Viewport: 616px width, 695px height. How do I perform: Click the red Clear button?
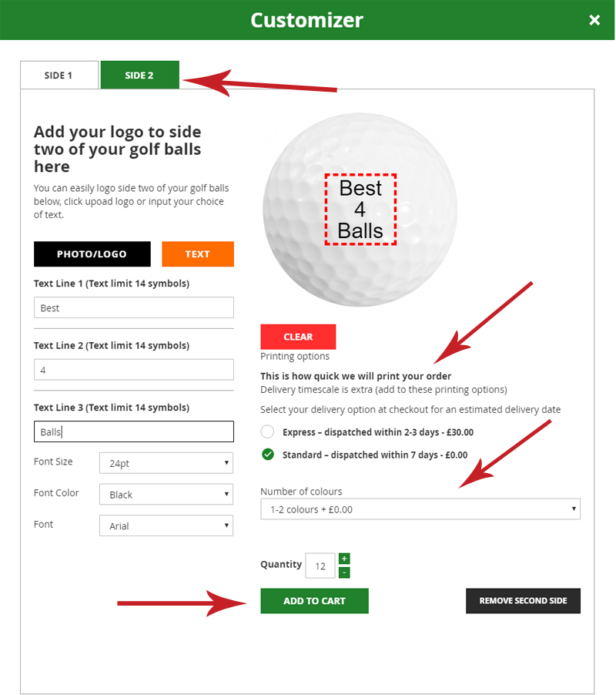(x=298, y=337)
